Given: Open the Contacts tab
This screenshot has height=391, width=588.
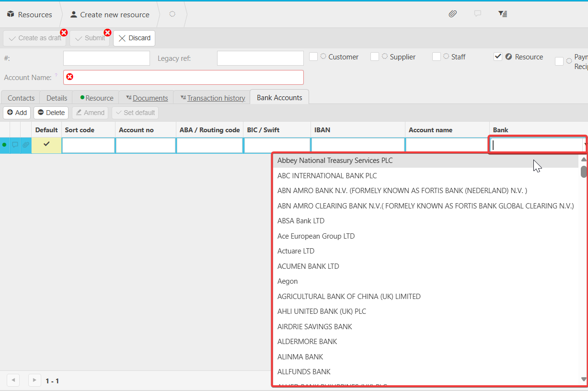Looking at the screenshot, I should coord(21,98).
